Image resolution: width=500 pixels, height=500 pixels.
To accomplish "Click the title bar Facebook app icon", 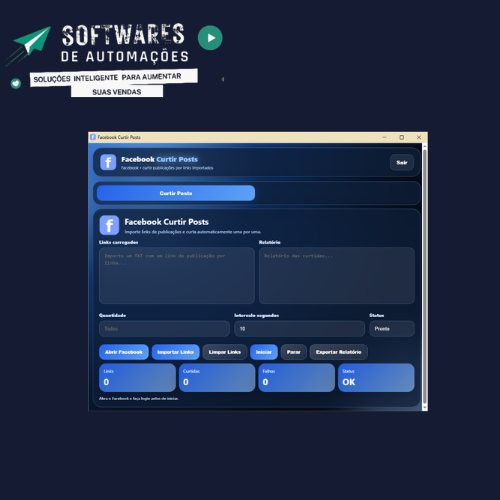I will point(93,137).
